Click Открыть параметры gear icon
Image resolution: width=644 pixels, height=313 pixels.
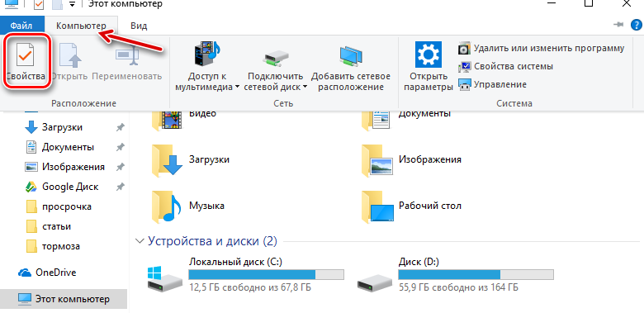pyautogui.click(x=428, y=55)
